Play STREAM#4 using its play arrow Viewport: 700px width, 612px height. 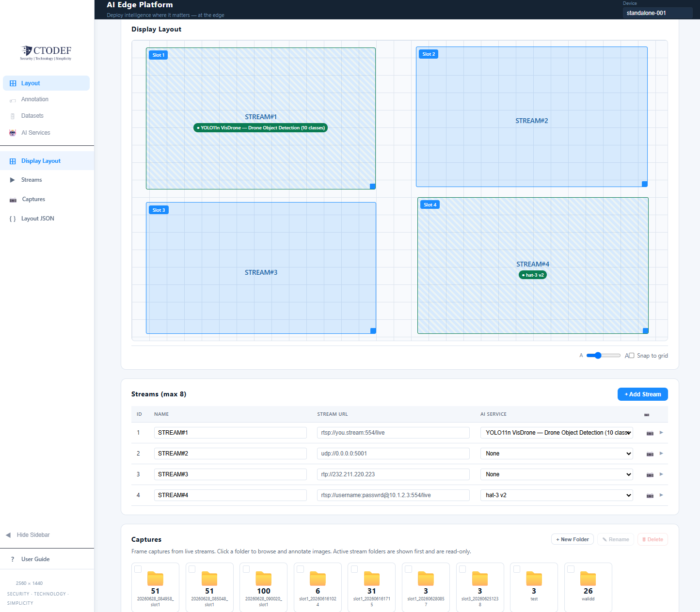[661, 495]
